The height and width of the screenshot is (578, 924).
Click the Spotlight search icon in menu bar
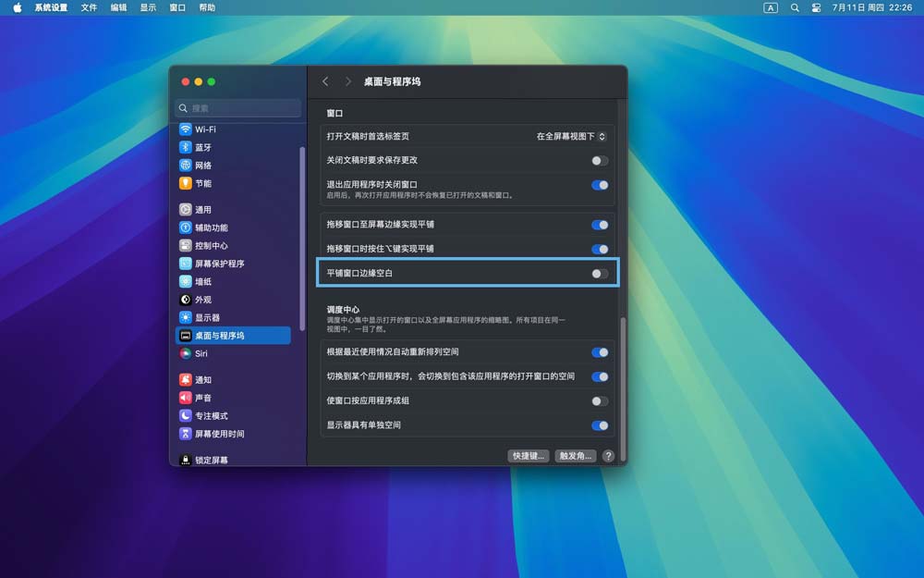point(795,7)
